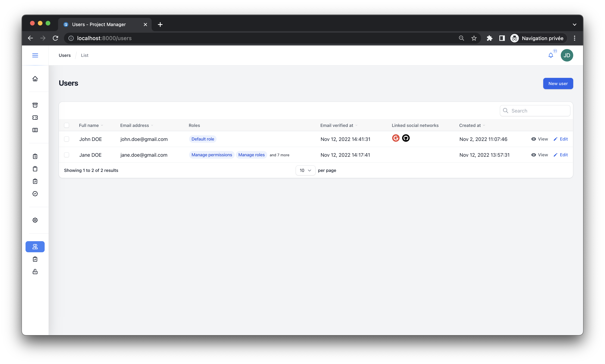Open the kanban columns icon in sidebar
The width and height of the screenshot is (605, 364).
tap(35, 130)
